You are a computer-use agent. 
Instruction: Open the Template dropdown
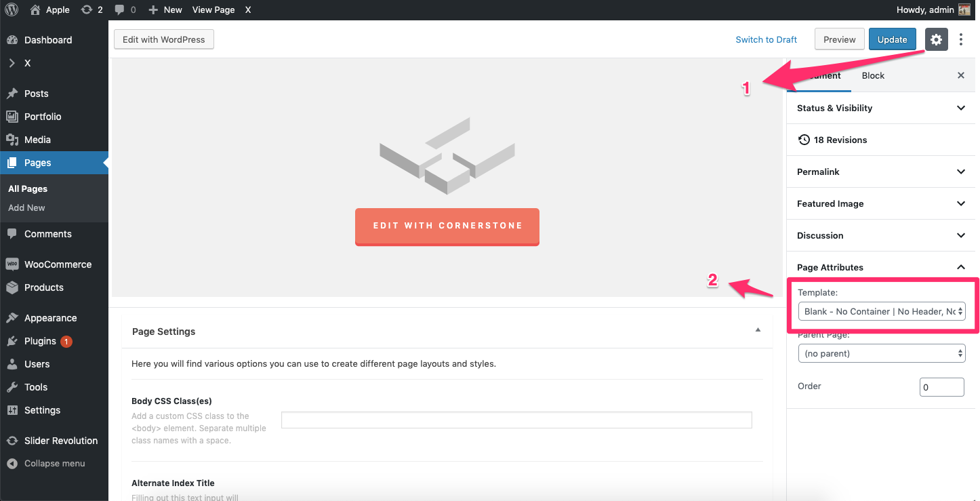881,311
